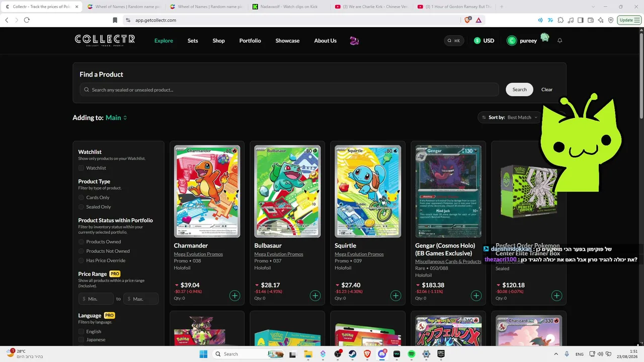Click the purple mascot icon beside About Us
Image resolution: width=644 pixels, height=362 pixels.
coord(354,41)
